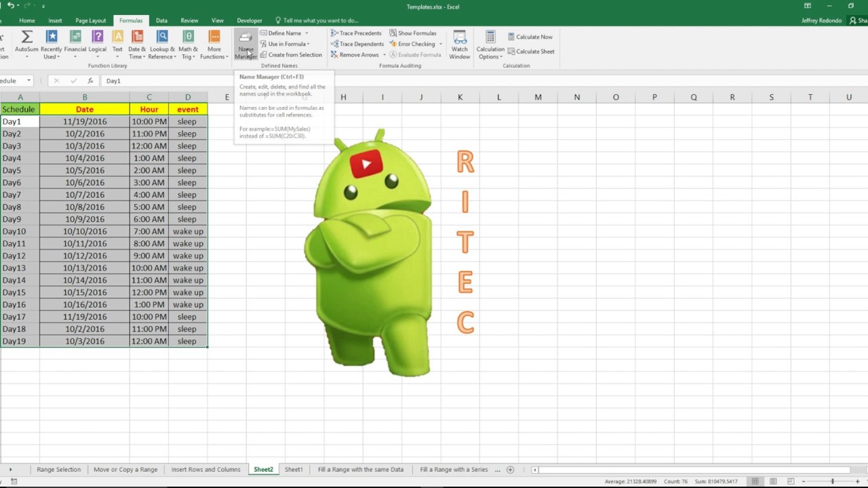Open the Logical functions library
868x488 pixels.
click(x=98, y=44)
